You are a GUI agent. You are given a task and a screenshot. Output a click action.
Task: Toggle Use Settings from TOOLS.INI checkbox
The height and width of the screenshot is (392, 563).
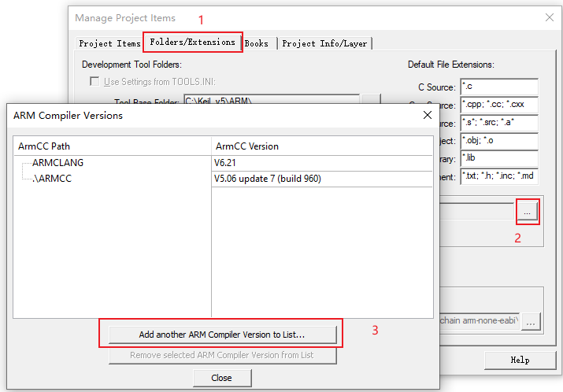click(94, 82)
